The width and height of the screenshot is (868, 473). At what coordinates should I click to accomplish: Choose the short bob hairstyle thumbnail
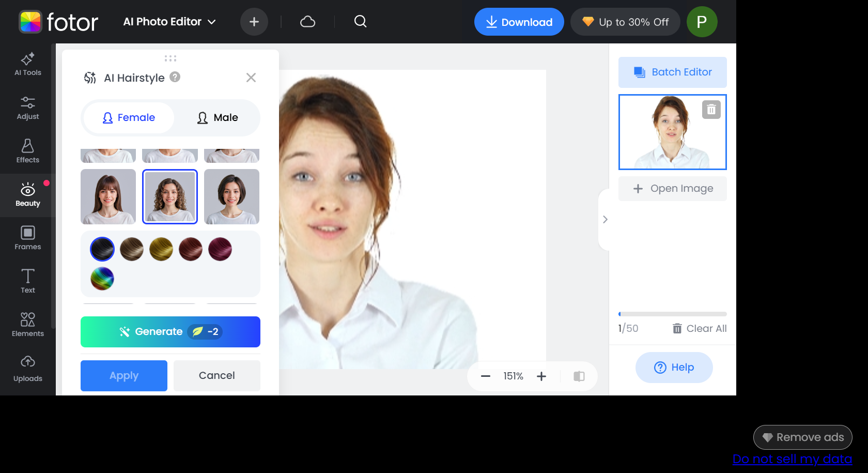point(232,196)
